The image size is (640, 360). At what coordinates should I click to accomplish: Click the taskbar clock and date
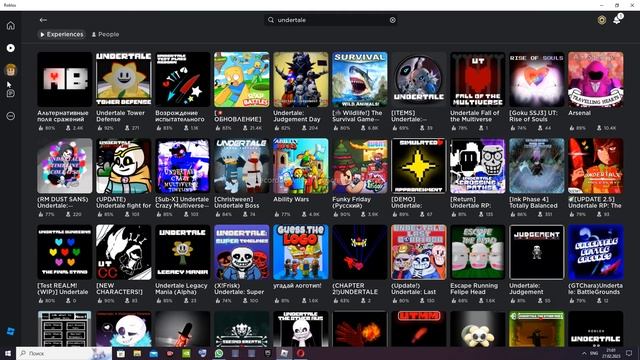(611, 353)
